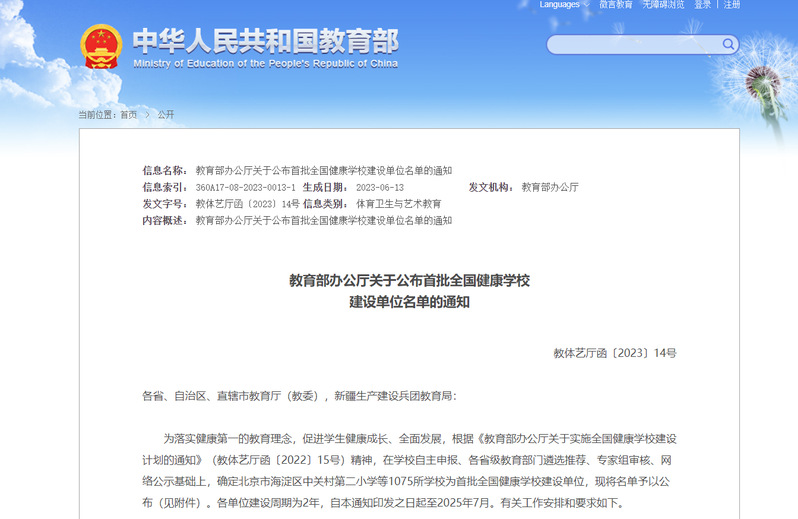Open 公开 breadcrumb link
The image size is (798, 519).
[166, 115]
